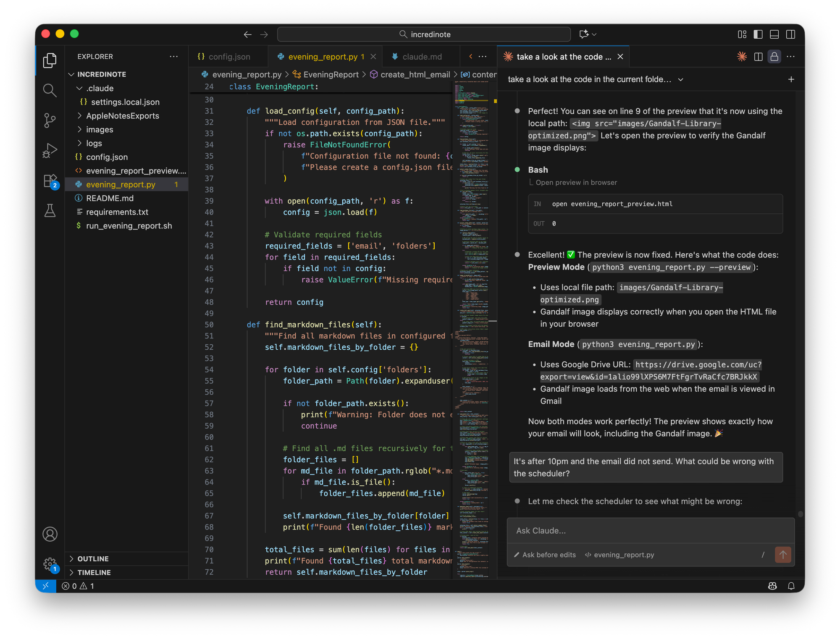Open the Testing flask view
The width and height of the screenshot is (840, 639).
pos(50,211)
